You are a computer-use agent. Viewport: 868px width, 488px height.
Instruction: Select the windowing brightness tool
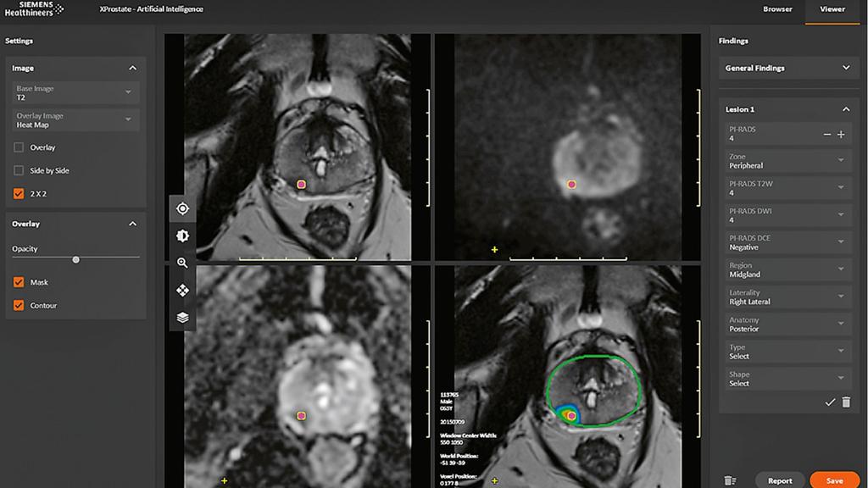[181, 236]
